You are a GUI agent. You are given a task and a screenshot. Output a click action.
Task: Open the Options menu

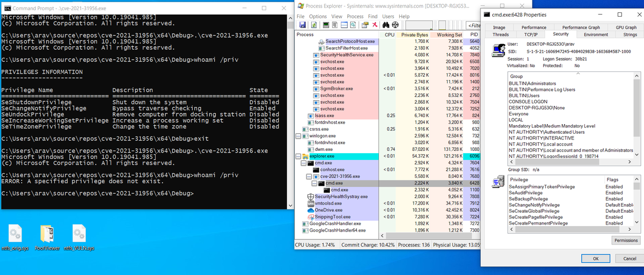318,17
